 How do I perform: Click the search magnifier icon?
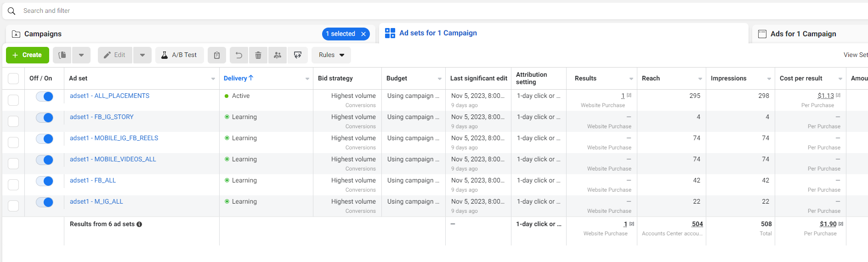click(11, 11)
